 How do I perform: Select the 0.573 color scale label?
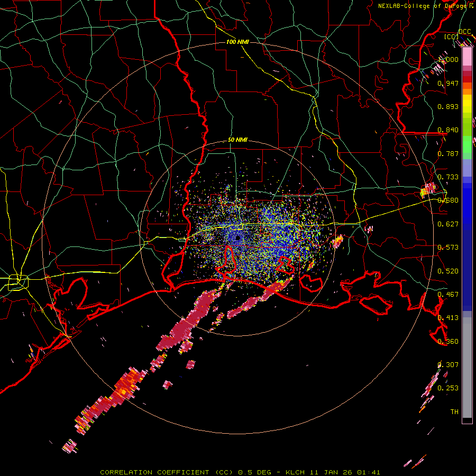coord(448,248)
